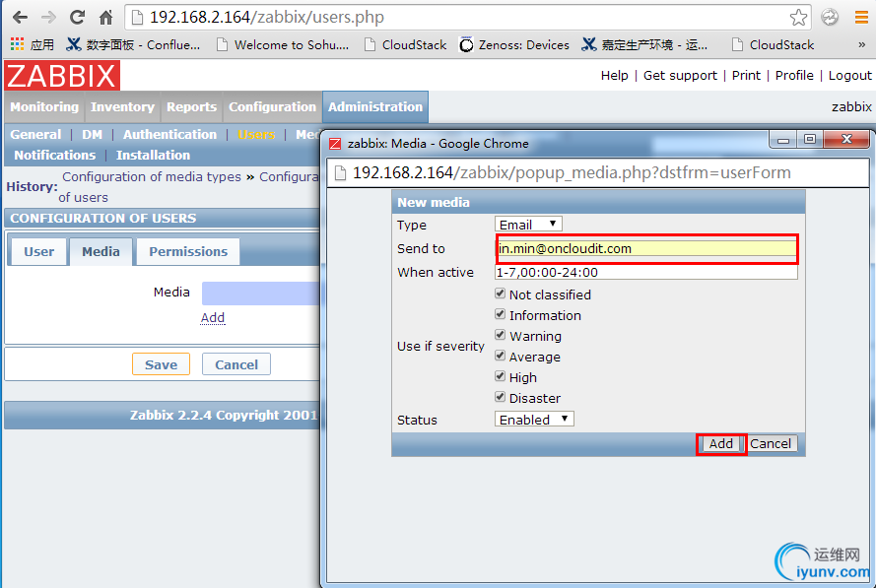Viewport: 876px width, 588px height.
Task: Open Notifications submenu item
Action: pyautogui.click(x=55, y=156)
